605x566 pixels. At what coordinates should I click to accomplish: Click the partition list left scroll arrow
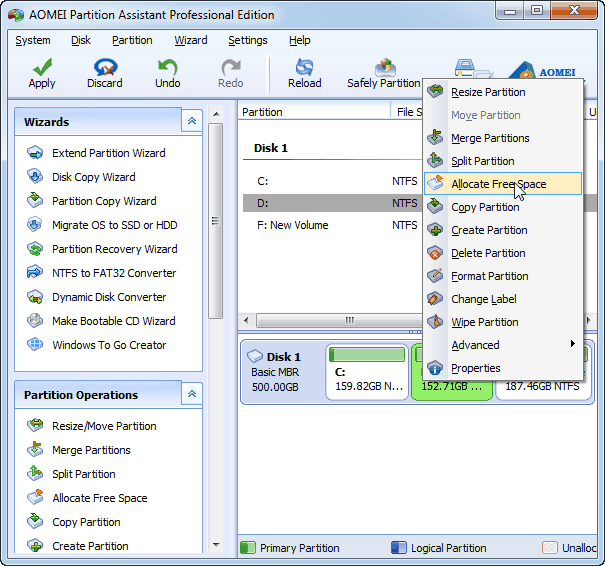point(246,320)
